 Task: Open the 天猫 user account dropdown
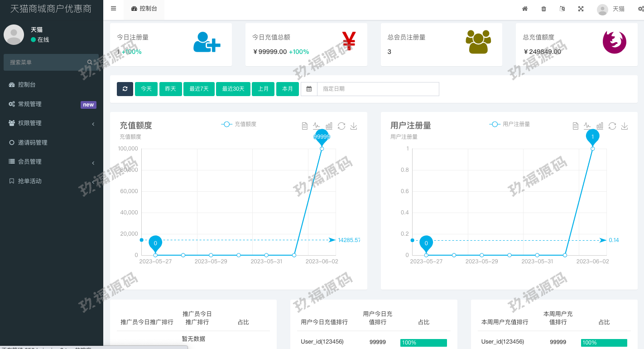(611, 9)
